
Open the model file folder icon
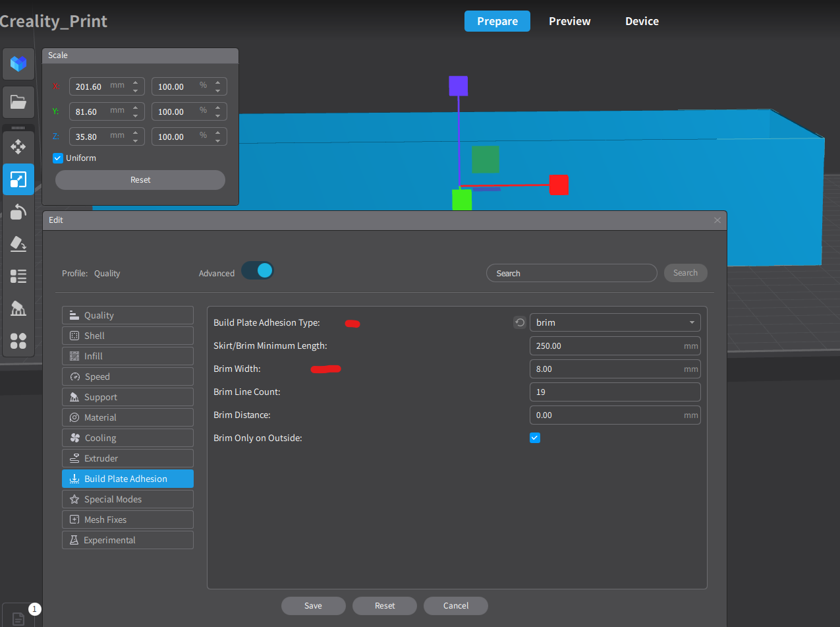pyautogui.click(x=18, y=102)
